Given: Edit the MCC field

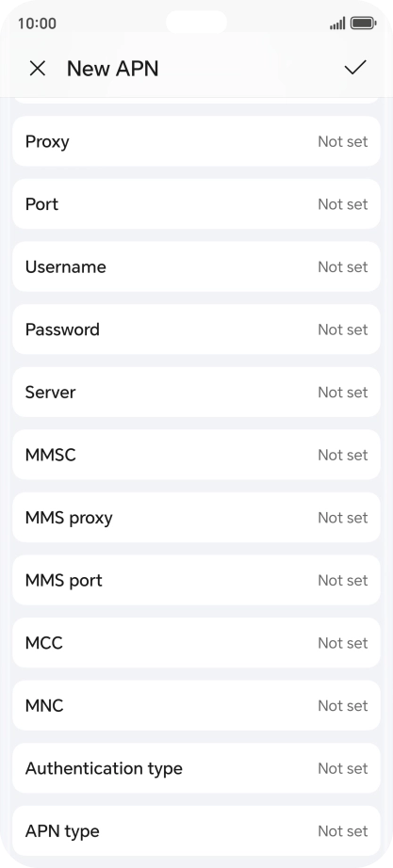Looking at the screenshot, I should click(x=196, y=642).
